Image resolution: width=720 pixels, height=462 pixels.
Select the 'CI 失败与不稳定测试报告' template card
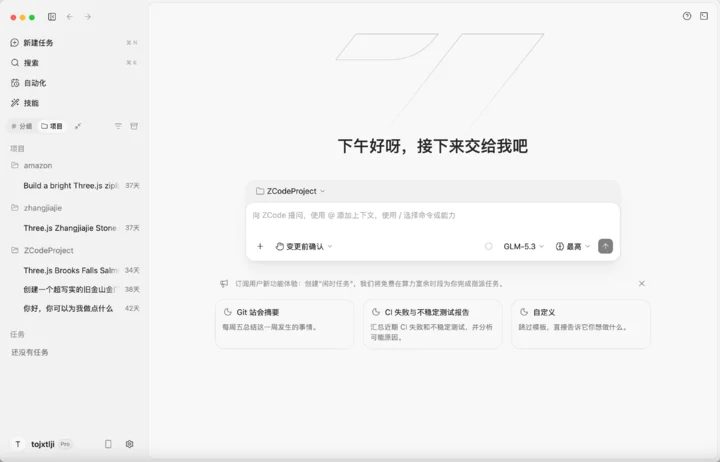click(433, 324)
